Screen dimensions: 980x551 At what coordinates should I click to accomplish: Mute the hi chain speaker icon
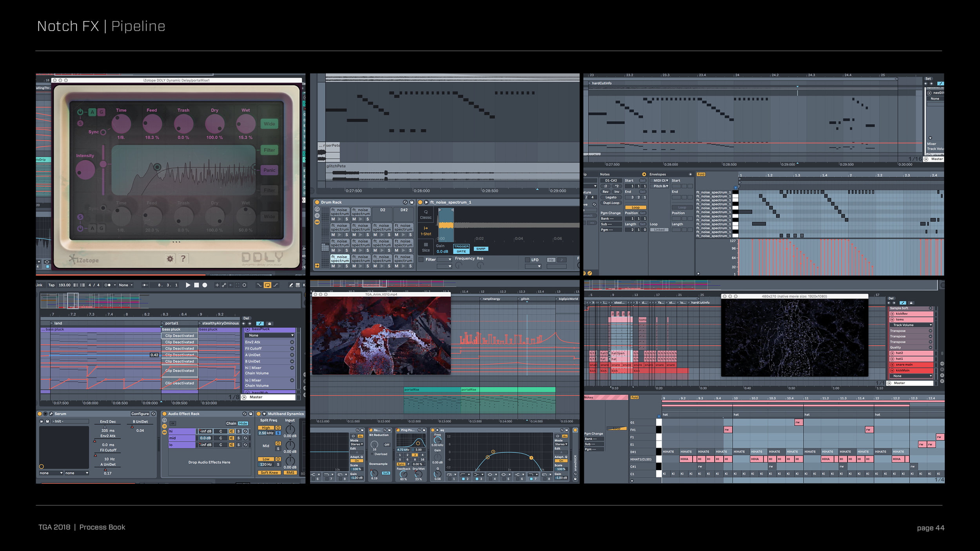232,431
